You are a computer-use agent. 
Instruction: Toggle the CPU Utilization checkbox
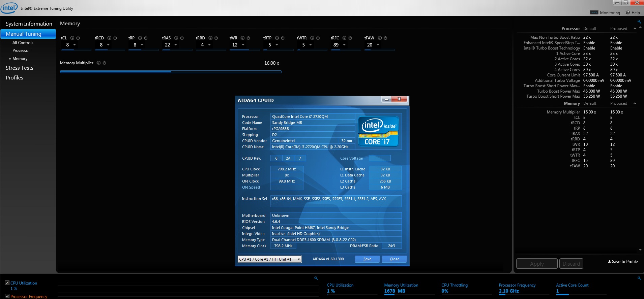[7, 283]
